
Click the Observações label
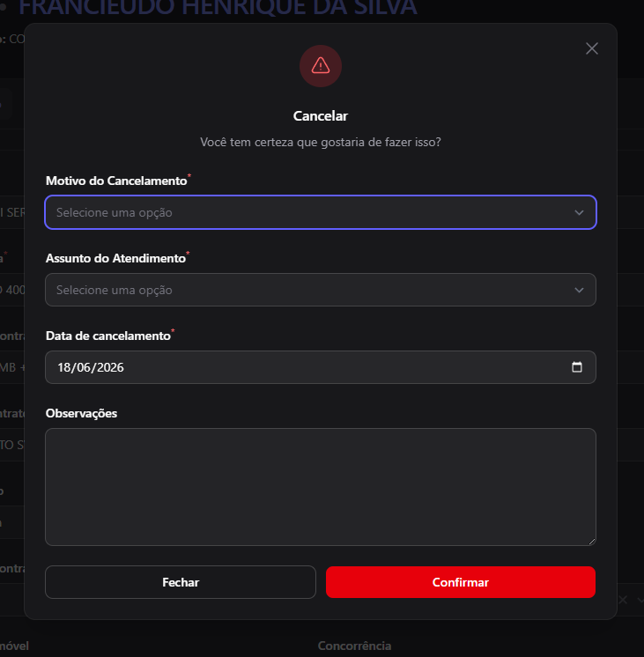pos(81,413)
